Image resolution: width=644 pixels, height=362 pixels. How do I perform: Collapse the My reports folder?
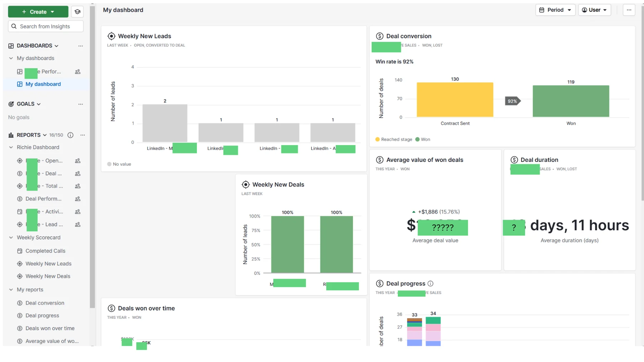[x=11, y=289]
